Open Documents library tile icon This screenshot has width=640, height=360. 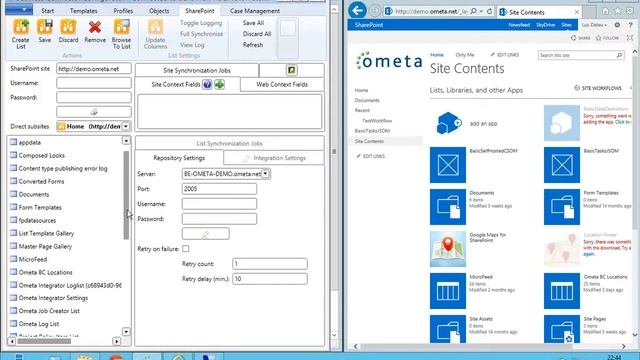pyautogui.click(x=448, y=207)
